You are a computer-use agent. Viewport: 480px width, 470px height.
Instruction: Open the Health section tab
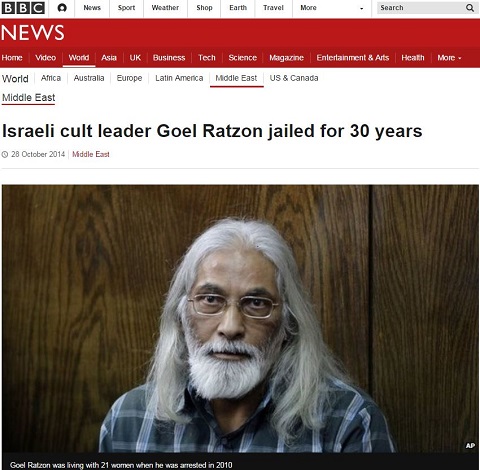[413, 58]
